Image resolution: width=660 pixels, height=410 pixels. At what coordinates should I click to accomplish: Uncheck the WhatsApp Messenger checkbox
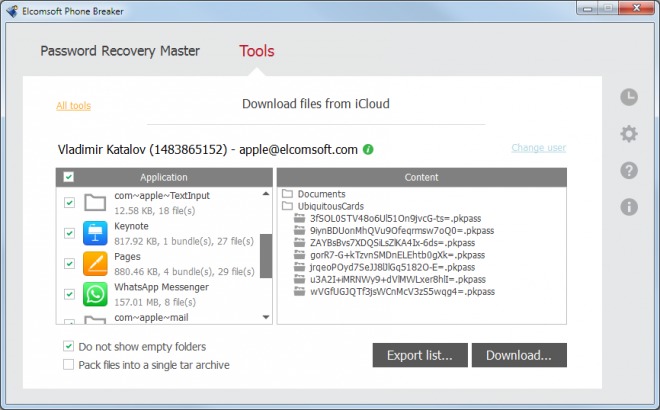coord(69,294)
